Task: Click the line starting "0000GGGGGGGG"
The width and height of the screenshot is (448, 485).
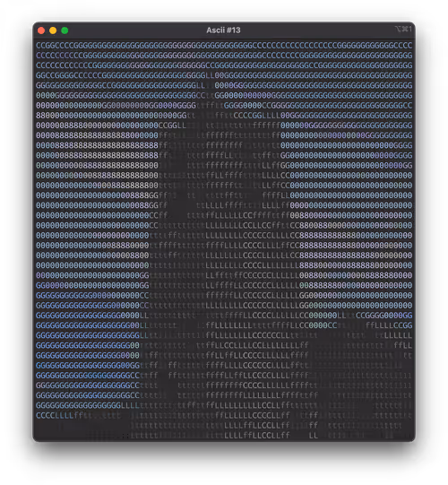Action: pyautogui.click(x=224, y=95)
